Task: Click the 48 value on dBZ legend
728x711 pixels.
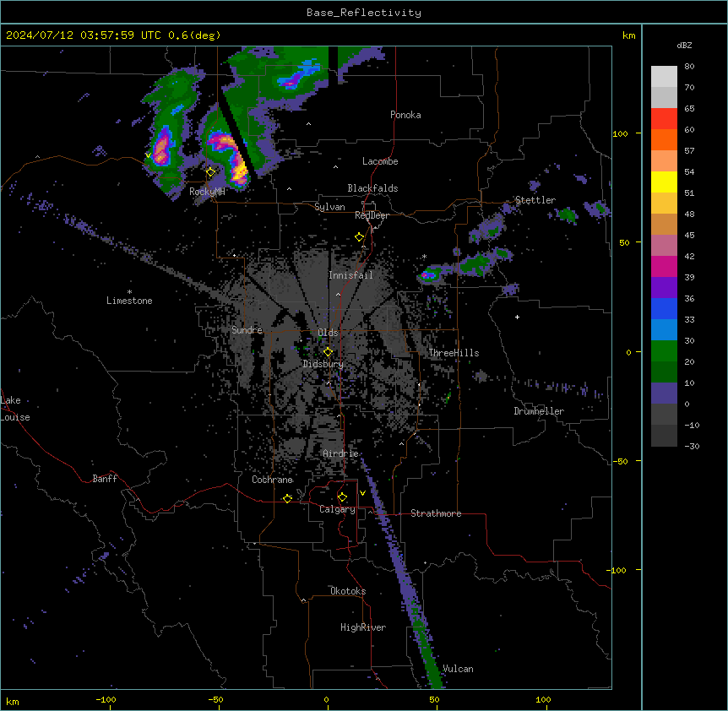Action: 689,214
